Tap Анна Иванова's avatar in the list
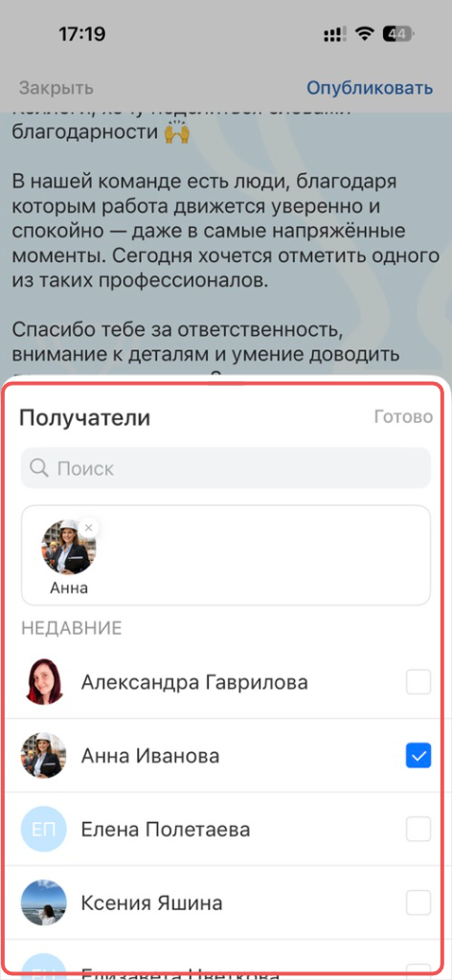 (x=43, y=756)
